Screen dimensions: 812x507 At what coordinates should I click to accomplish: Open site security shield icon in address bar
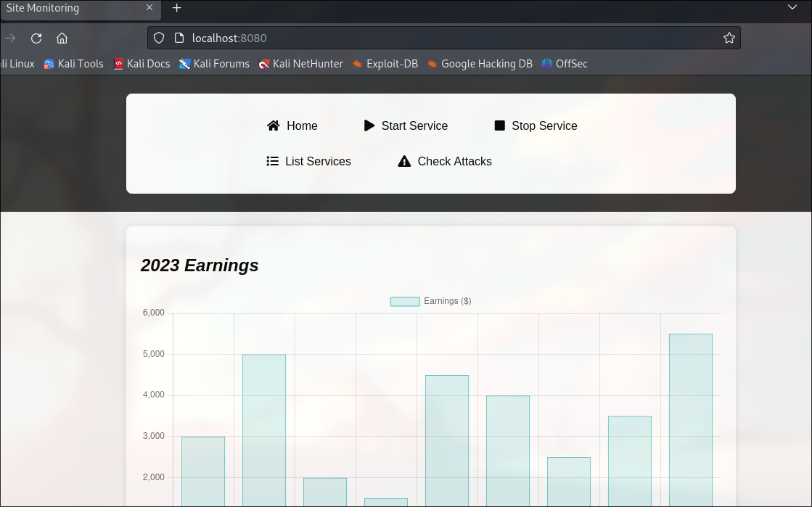(x=159, y=38)
